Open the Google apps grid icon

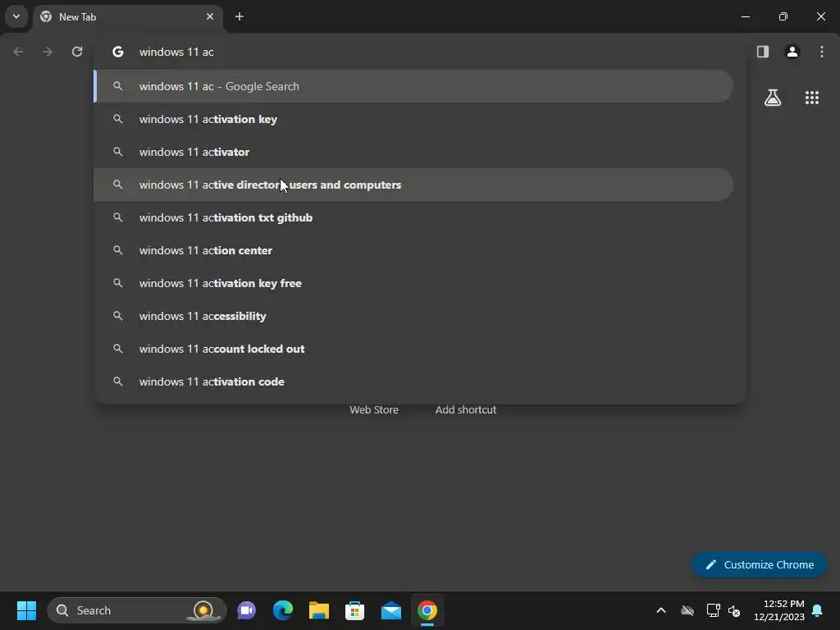[x=812, y=98]
